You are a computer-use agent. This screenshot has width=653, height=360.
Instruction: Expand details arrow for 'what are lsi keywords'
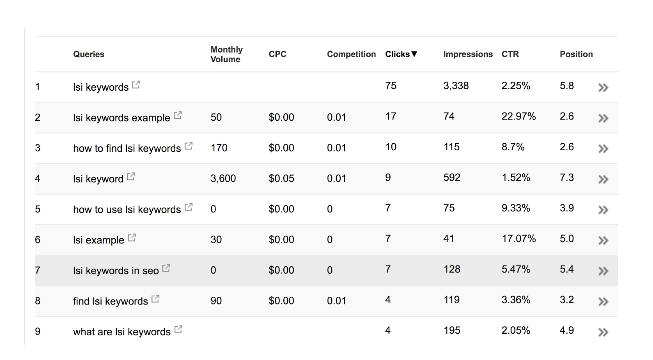pos(603,332)
